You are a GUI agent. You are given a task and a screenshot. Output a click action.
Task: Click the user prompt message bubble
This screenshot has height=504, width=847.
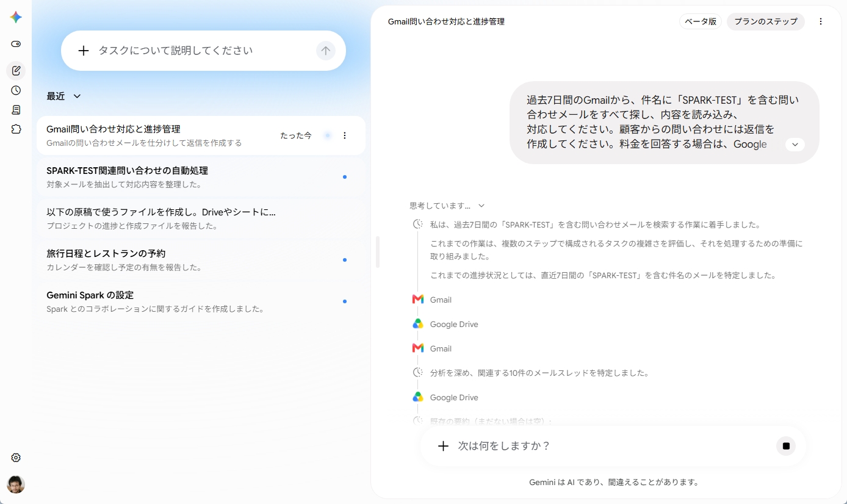(x=664, y=122)
